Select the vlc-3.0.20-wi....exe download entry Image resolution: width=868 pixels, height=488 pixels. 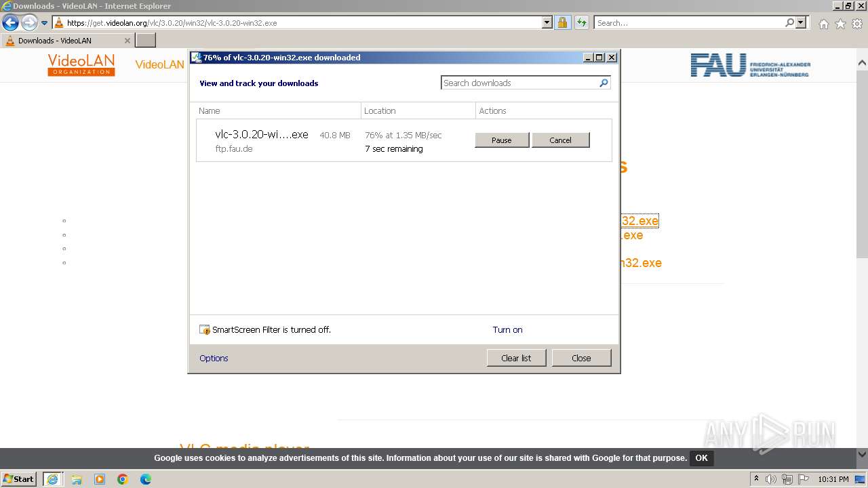pos(404,140)
